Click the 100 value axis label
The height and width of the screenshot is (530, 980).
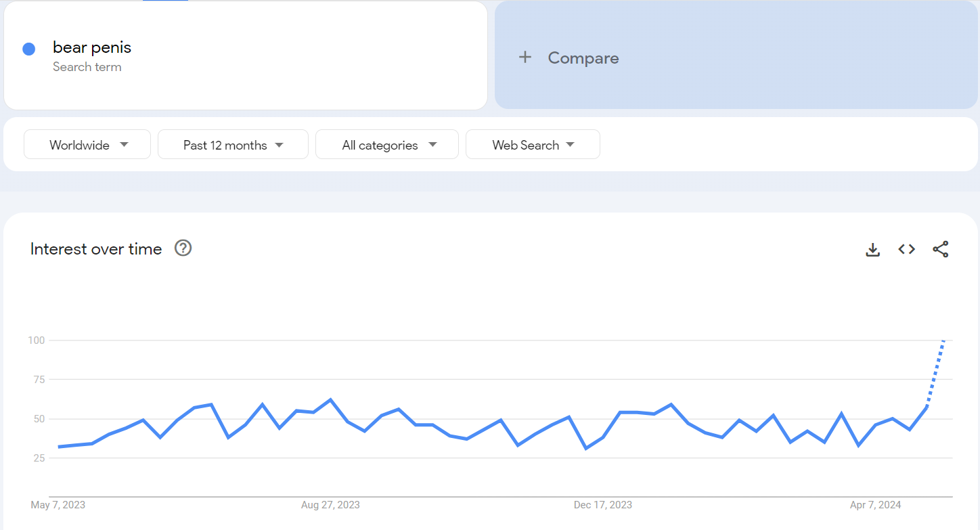(36, 340)
